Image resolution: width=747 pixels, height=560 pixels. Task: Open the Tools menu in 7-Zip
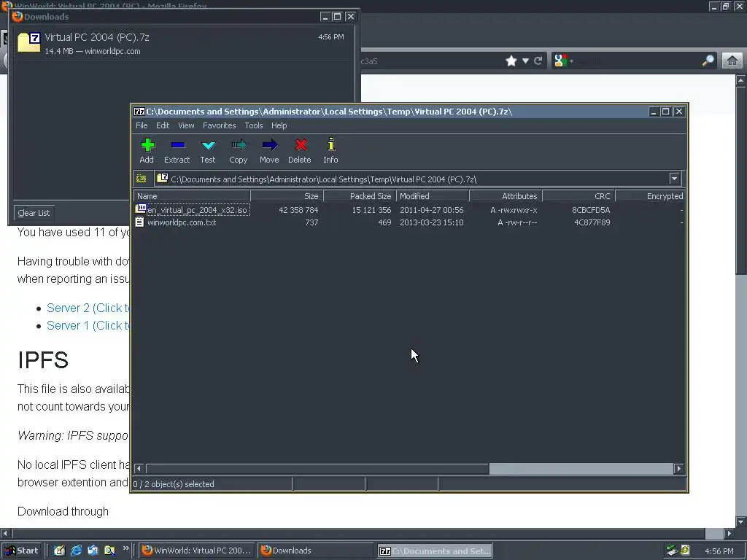[254, 125]
